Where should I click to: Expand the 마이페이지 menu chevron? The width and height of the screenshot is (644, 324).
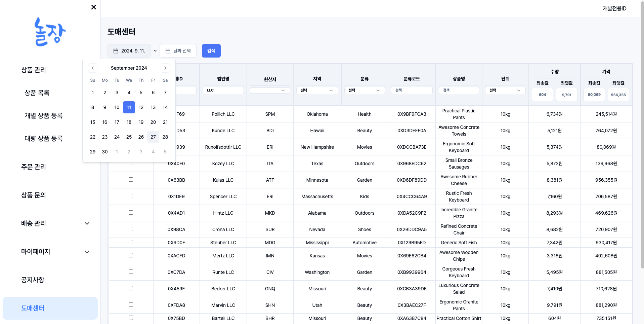point(87,252)
